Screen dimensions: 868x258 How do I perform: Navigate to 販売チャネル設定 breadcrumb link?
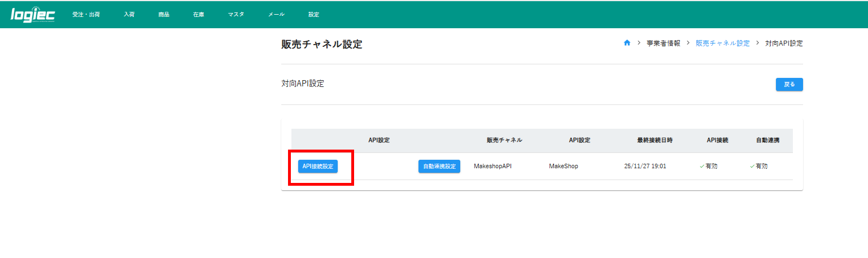722,43
